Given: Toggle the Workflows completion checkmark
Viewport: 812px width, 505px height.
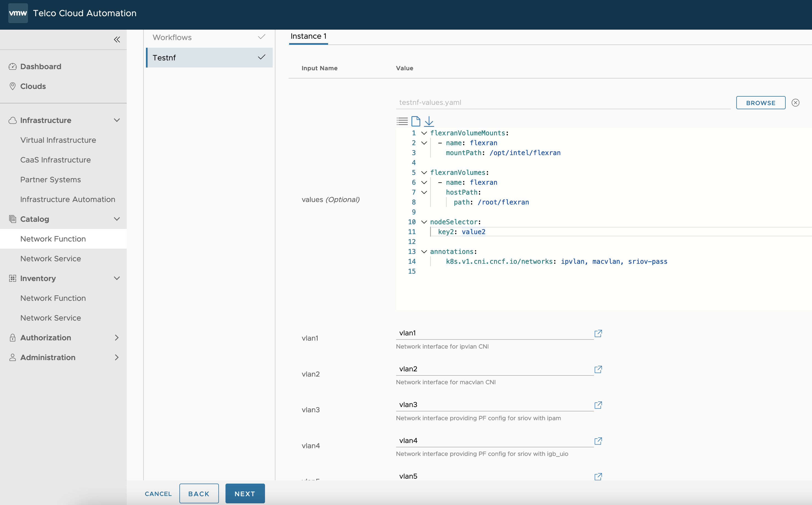Looking at the screenshot, I should pos(261,37).
